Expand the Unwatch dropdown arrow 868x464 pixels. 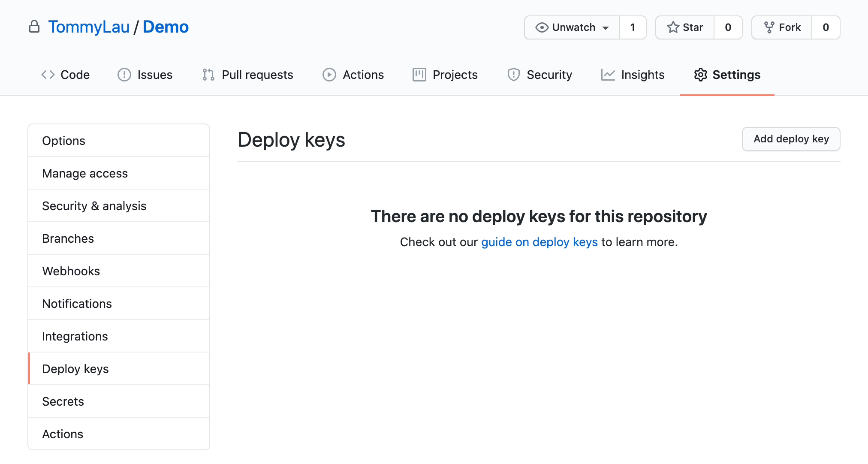pyautogui.click(x=606, y=28)
